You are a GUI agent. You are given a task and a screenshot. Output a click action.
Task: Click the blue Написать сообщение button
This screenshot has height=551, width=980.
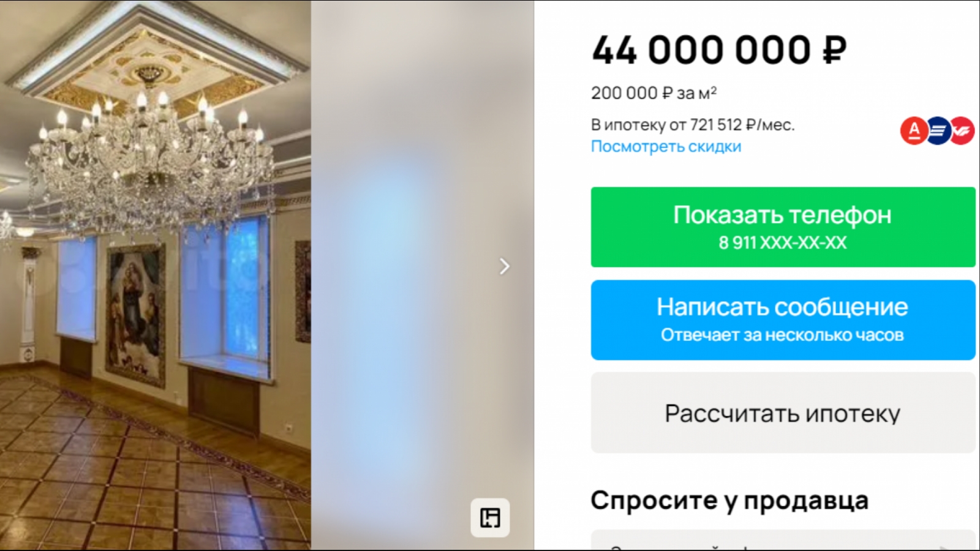click(x=783, y=320)
